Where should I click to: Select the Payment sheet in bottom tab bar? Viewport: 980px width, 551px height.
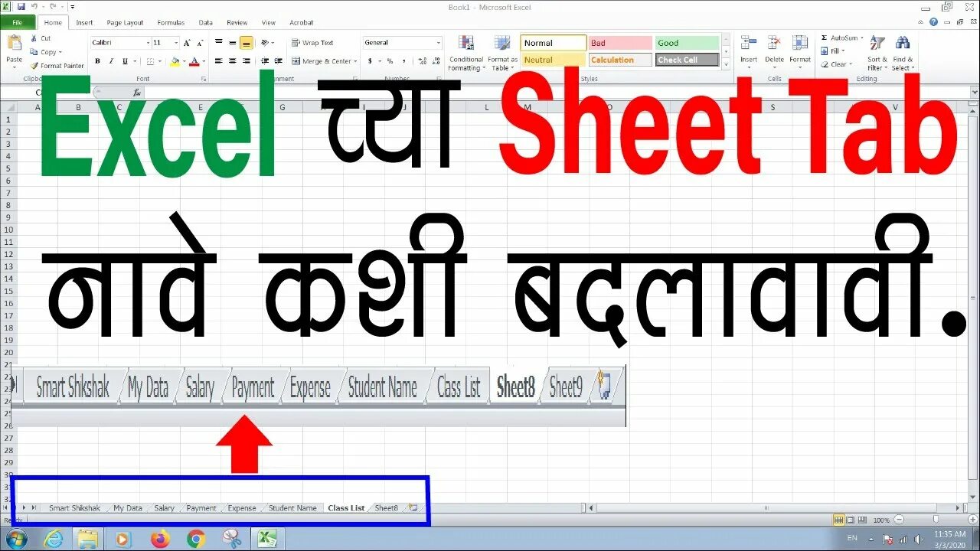point(201,508)
